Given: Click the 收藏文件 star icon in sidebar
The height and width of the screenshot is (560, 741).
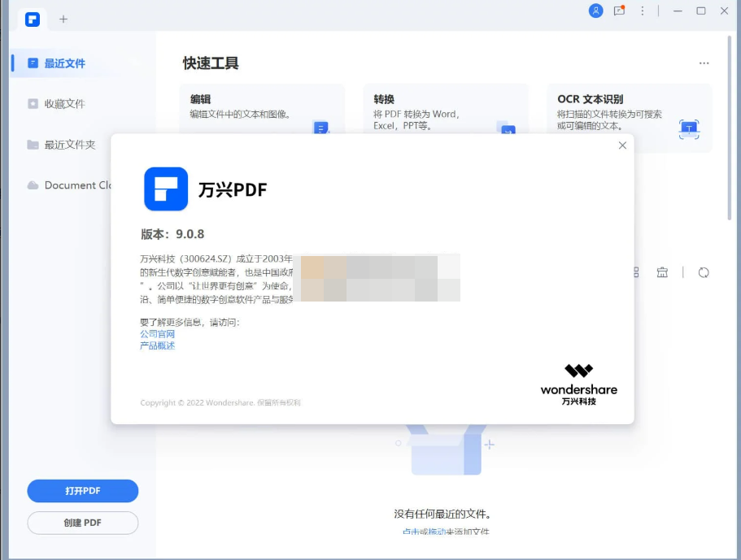Looking at the screenshot, I should pyautogui.click(x=33, y=104).
